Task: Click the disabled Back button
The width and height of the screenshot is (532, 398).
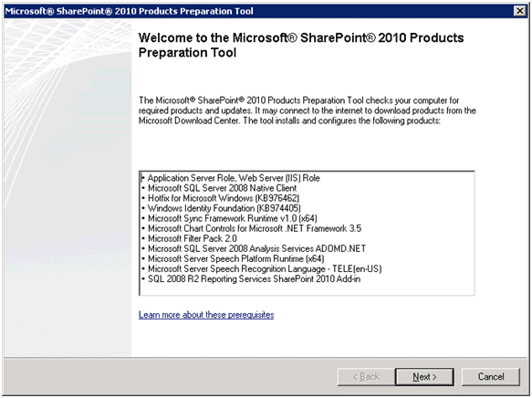Action: click(366, 377)
